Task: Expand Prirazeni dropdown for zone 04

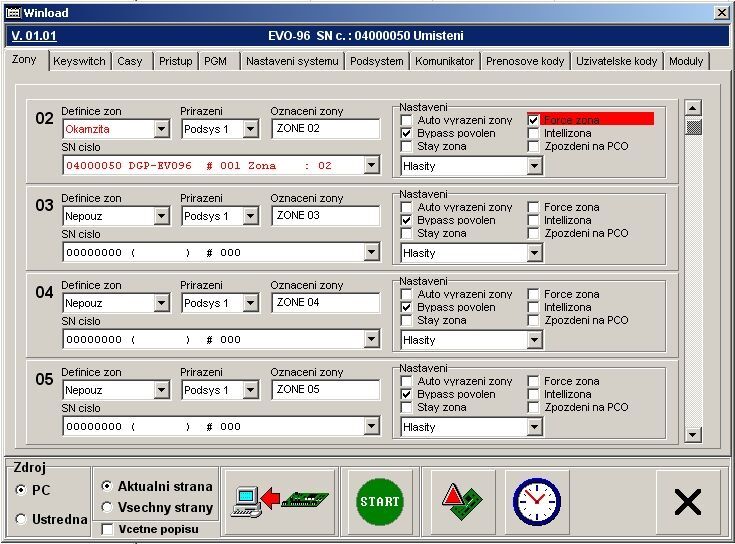Action: pyautogui.click(x=250, y=303)
